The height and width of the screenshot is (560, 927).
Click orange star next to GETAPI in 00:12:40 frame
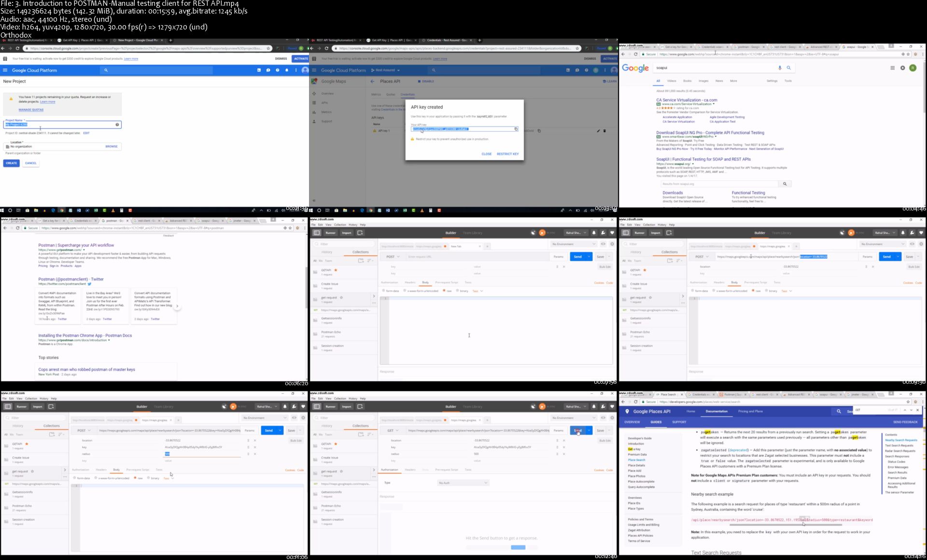pyautogui.click(x=336, y=444)
